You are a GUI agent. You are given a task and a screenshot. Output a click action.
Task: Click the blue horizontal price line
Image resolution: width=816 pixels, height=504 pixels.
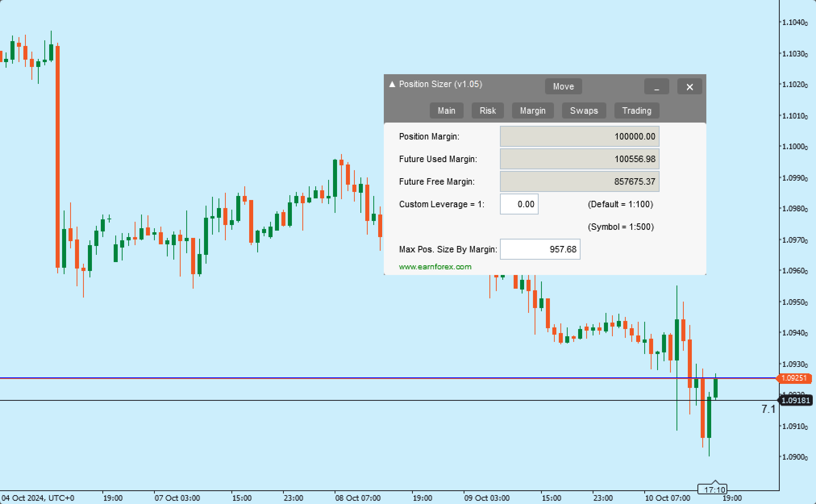click(202, 378)
